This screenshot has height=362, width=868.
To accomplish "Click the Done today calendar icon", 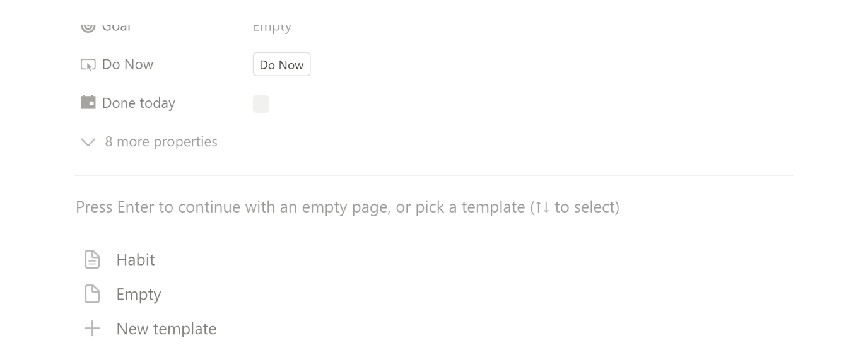I will click(88, 103).
